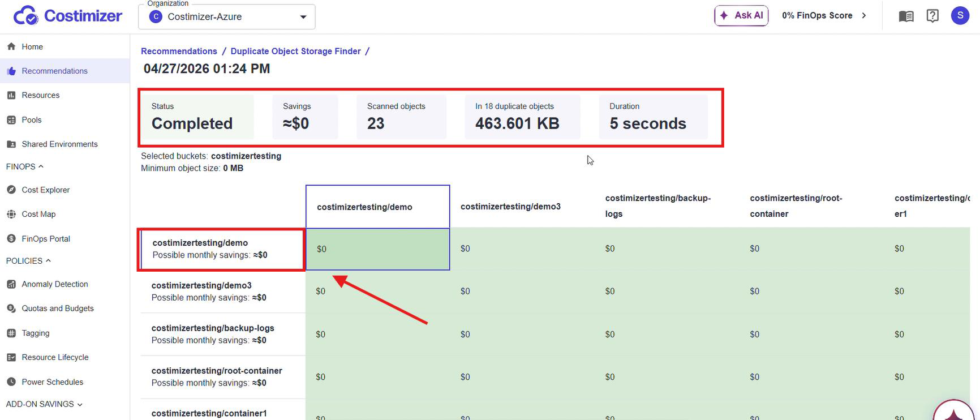The height and width of the screenshot is (420, 980).
Task: Collapse the POLICIES section
Action: (x=28, y=261)
